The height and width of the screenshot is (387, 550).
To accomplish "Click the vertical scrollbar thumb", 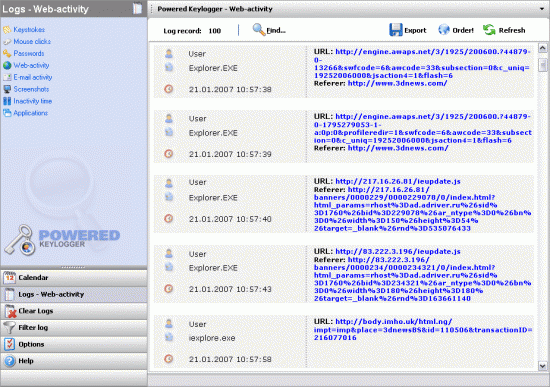I will [x=543, y=65].
